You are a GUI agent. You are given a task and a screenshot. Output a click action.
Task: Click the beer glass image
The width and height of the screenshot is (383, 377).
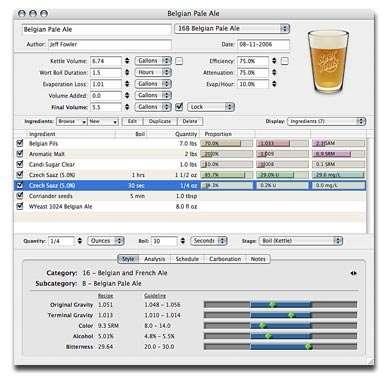click(328, 61)
